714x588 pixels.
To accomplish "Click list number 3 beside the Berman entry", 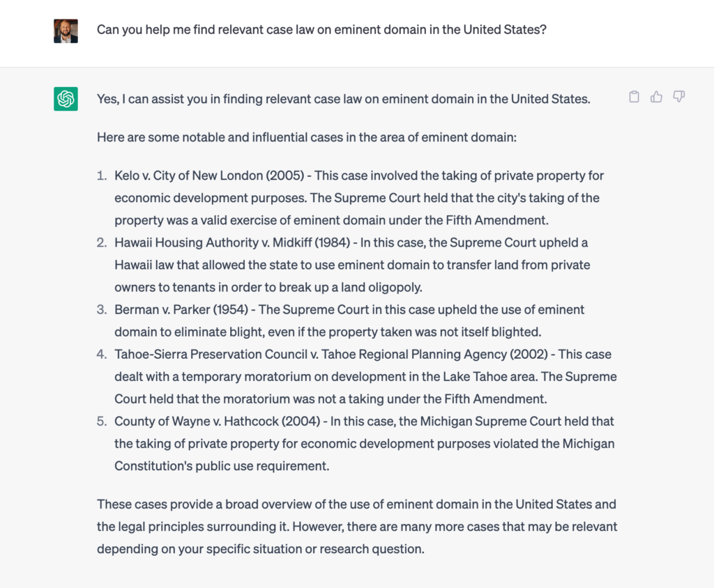I will (x=102, y=309).
